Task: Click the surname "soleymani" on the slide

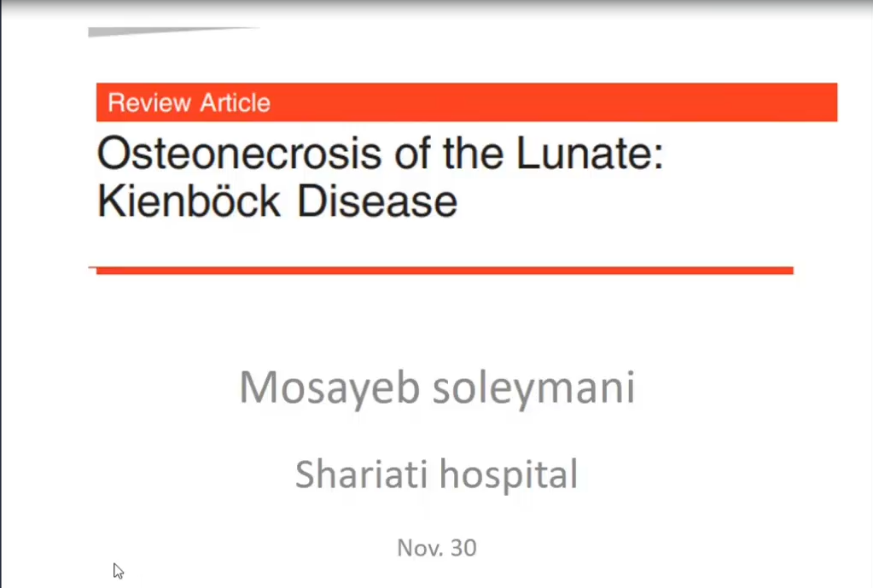Action: coord(534,387)
